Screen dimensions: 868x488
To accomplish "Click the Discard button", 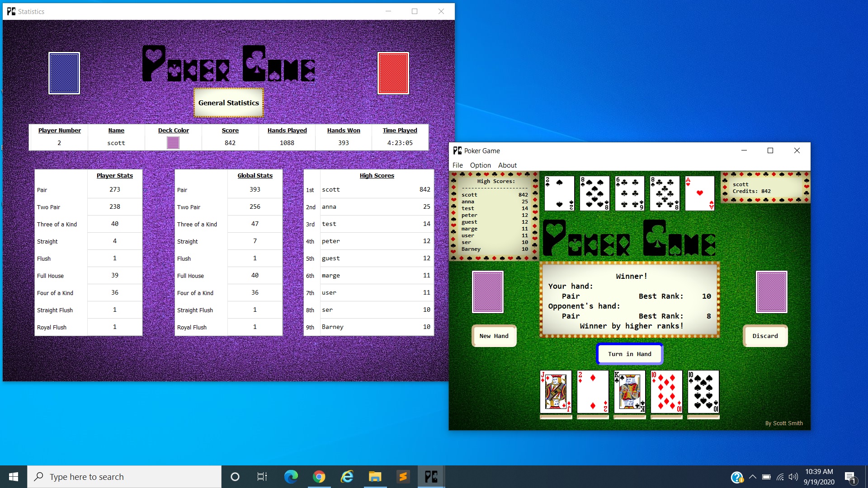I will click(x=765, y=336).
